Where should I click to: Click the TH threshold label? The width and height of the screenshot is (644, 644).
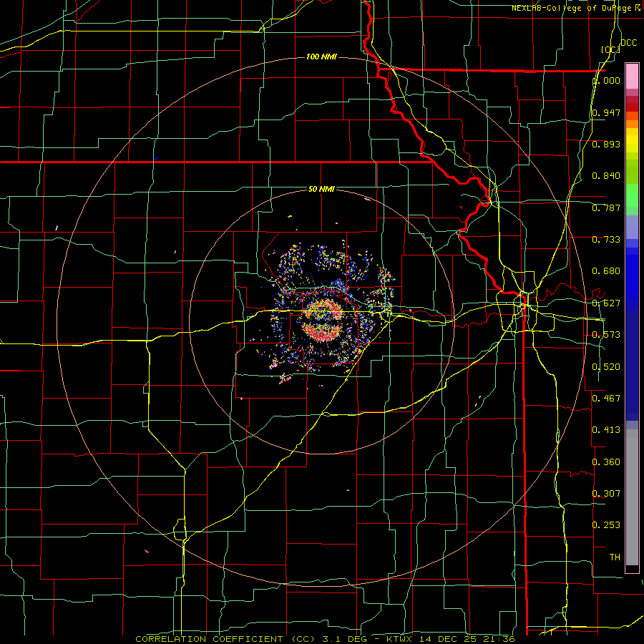click(615, 557)
